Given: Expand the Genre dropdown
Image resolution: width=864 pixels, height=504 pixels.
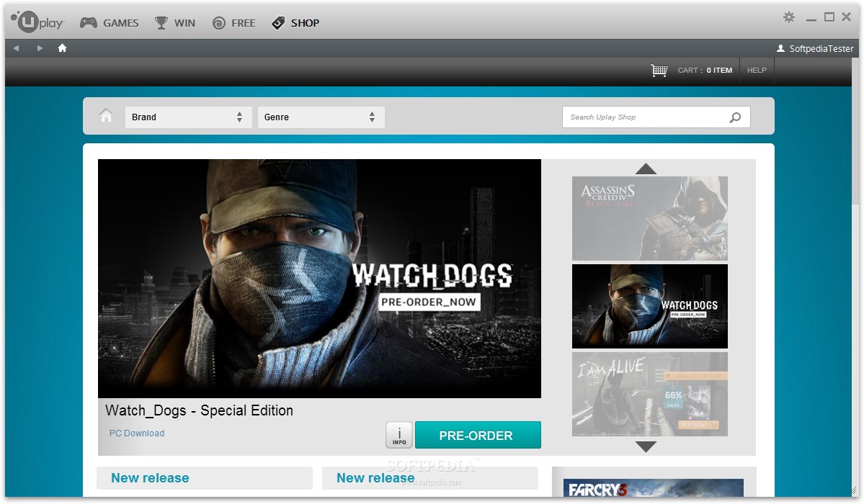Looking at the screenshot, I should 321,117.
